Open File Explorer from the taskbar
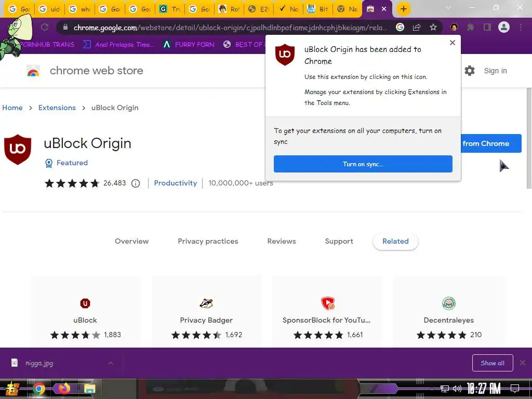 point(89,389)
